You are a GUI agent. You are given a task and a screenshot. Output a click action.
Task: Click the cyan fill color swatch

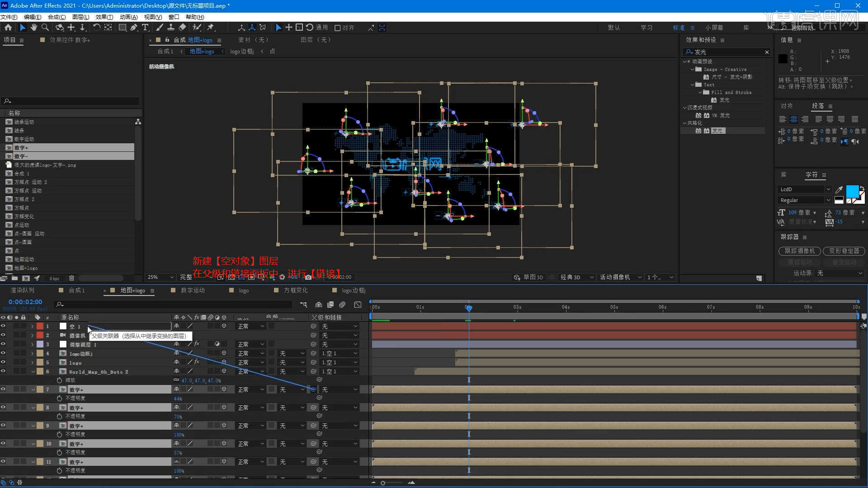coord(852,191)
